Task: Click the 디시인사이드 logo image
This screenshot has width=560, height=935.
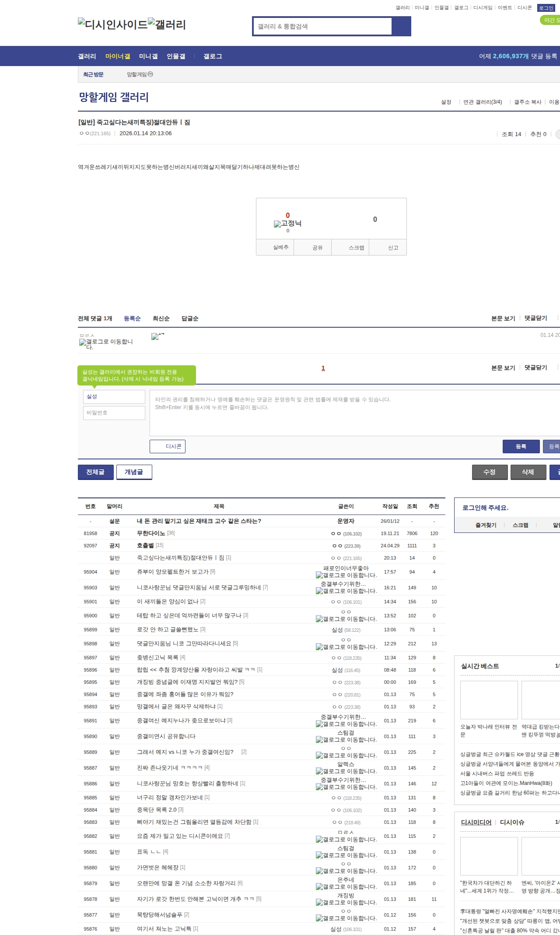Action: pyautogui.click(x=112, y=25)
